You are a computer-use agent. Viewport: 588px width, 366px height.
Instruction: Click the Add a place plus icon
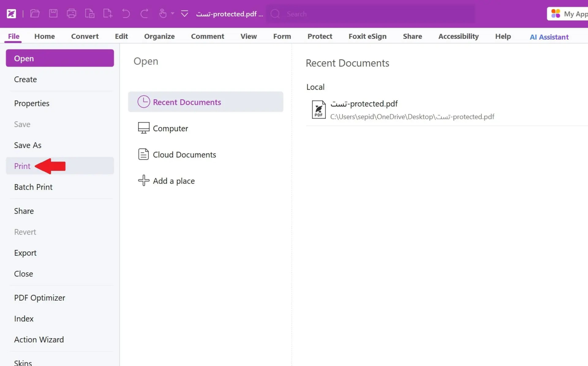(144, 180)
